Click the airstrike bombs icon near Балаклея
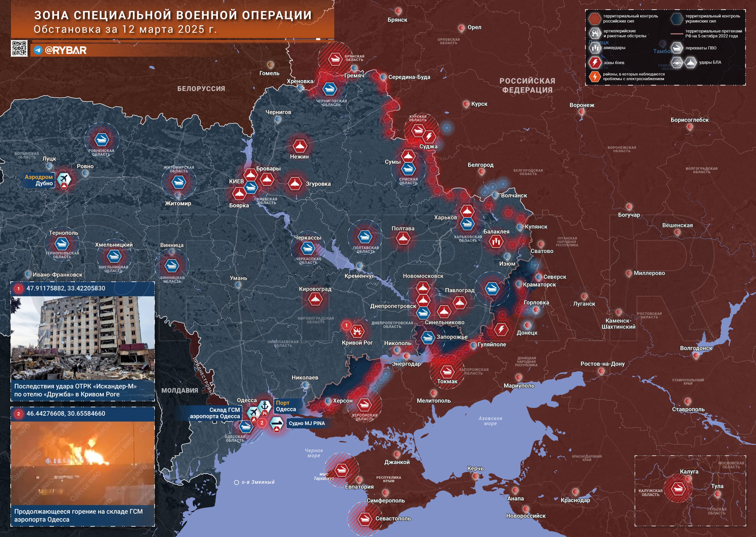The image size is (756, 537). (496, 241)
